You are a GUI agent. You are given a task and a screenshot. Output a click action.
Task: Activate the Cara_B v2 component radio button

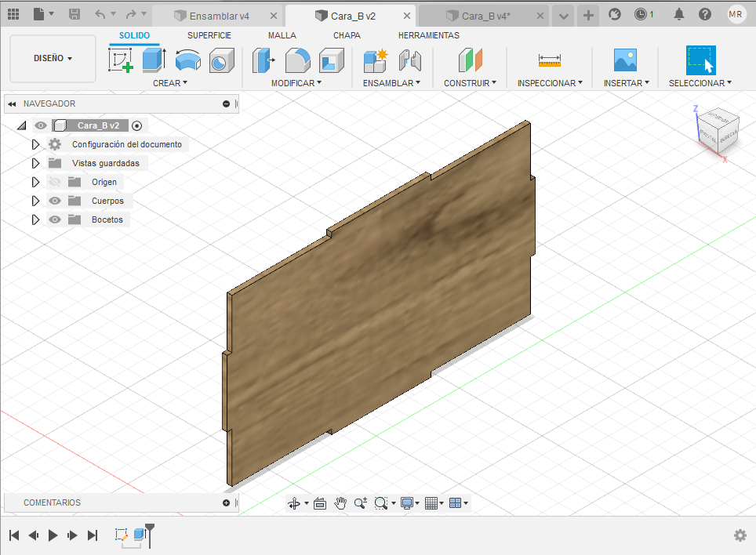point(137,125)
